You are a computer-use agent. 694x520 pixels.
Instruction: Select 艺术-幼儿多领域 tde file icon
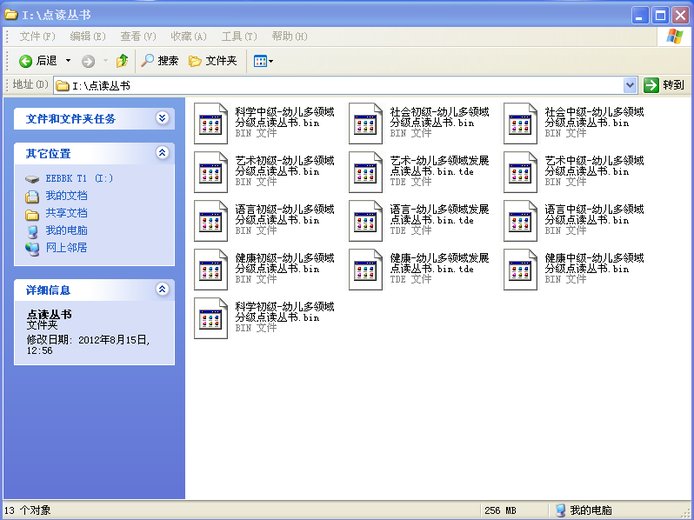pos(366,171)
